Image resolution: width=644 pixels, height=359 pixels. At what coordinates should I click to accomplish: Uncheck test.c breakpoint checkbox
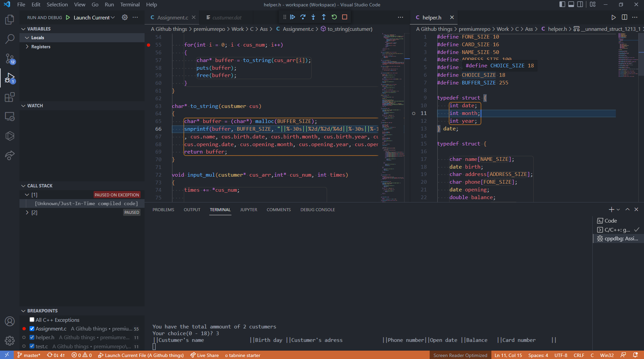tap(32, 346)
